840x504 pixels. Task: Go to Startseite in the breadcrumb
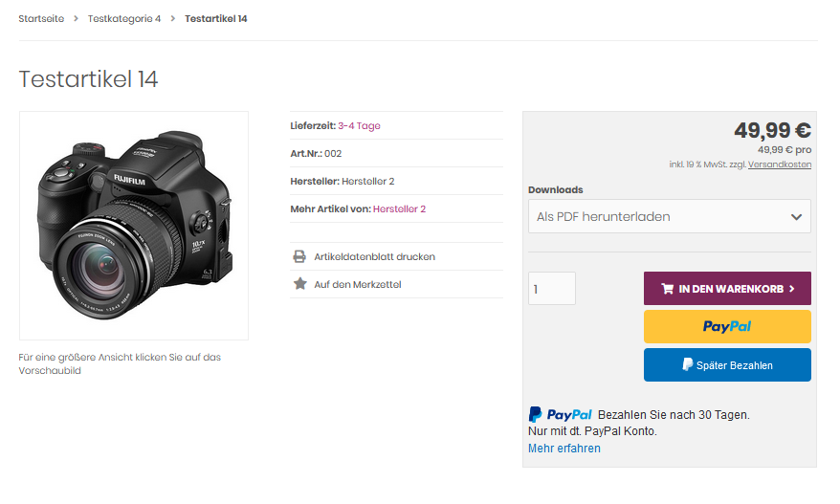pos(41,19)
